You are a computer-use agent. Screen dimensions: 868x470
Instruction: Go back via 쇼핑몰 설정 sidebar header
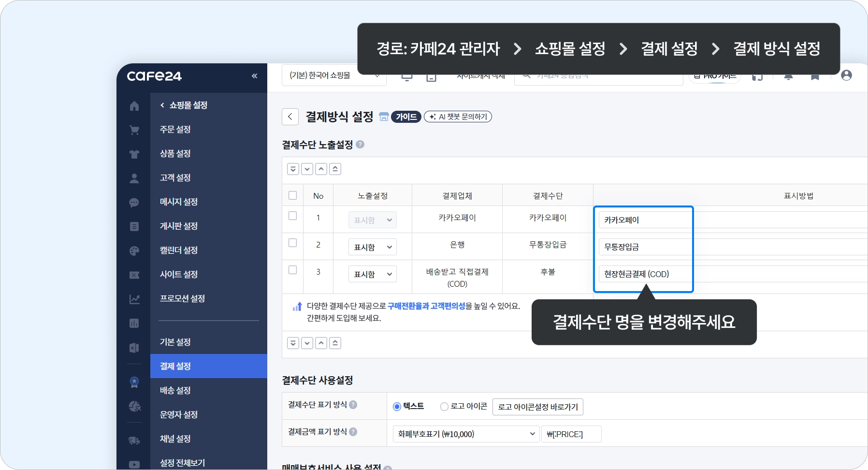point(184,105)
